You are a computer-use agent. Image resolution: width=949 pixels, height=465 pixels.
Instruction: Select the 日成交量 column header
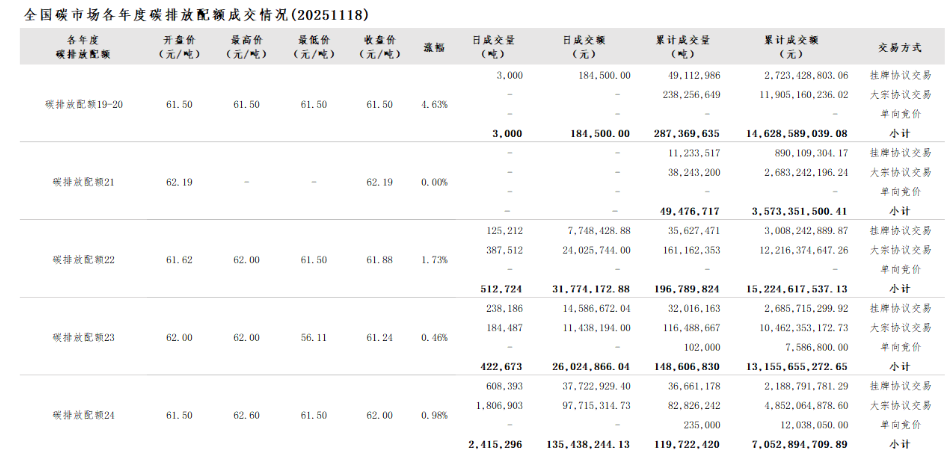point(494,46)
